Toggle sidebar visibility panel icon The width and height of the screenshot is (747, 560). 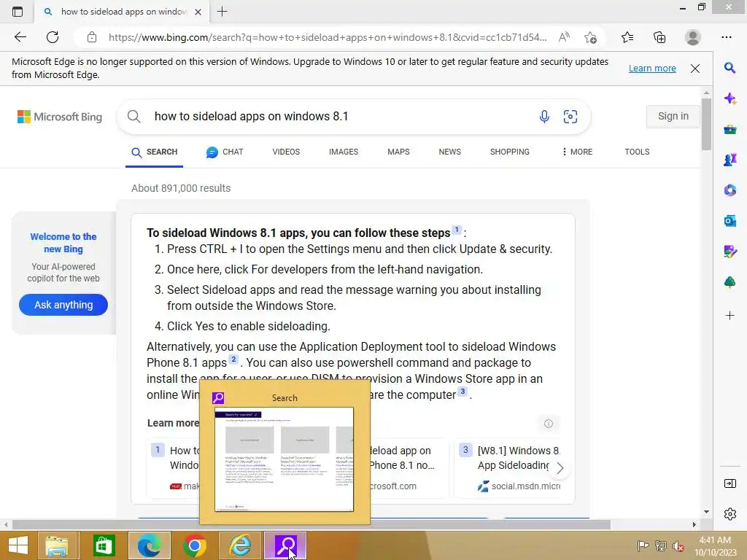729,484
